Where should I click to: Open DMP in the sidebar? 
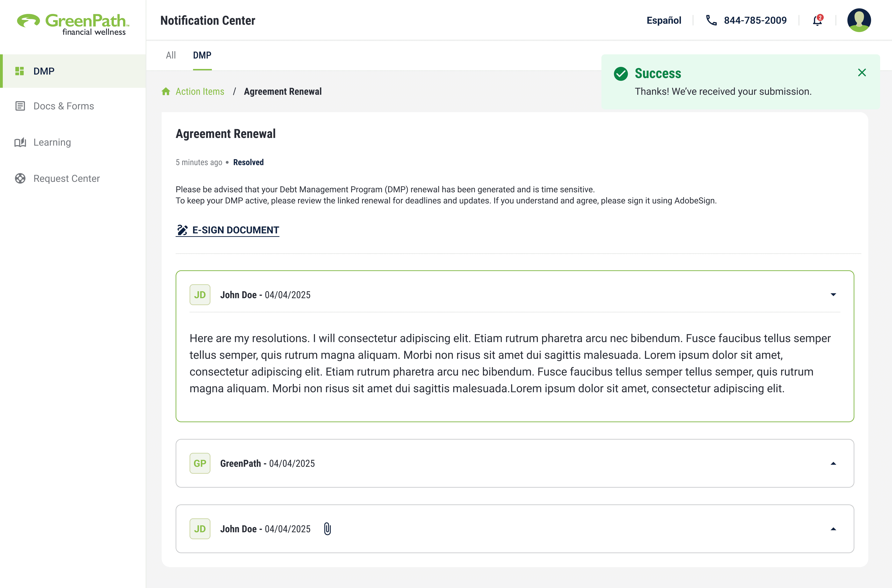(44, 71)
